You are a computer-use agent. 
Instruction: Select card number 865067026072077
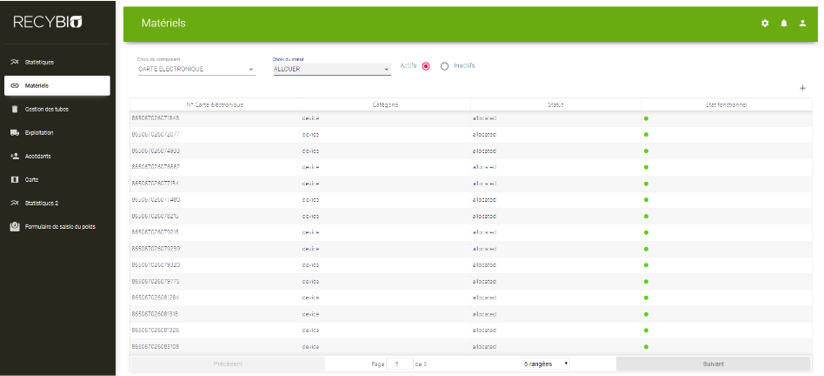click(156, 135)
